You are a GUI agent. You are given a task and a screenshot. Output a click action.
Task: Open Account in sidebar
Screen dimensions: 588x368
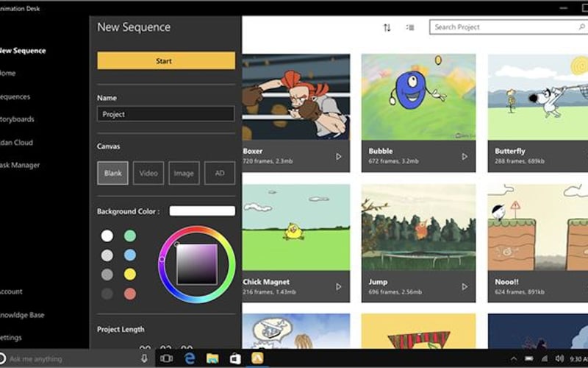[x=11, y=291]
